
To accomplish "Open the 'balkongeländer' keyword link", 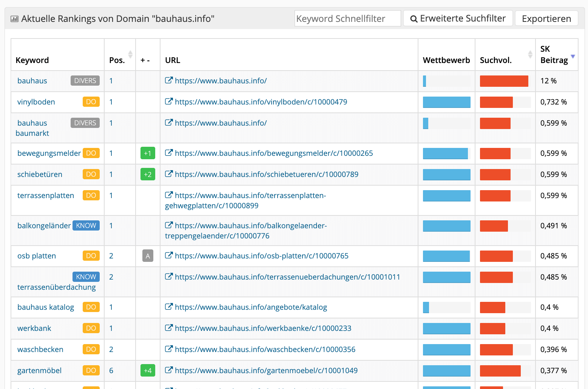I will tap(44, 226).
